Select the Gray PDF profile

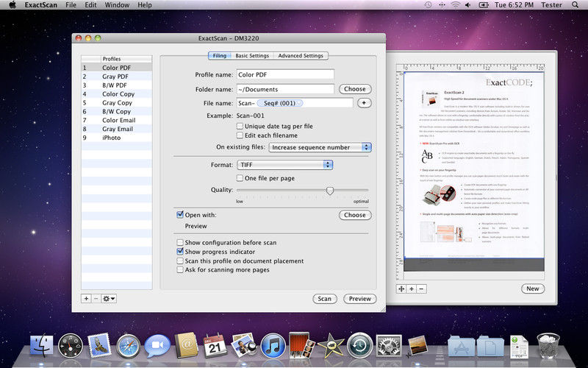pyautogui.click(x=117, y=77)
